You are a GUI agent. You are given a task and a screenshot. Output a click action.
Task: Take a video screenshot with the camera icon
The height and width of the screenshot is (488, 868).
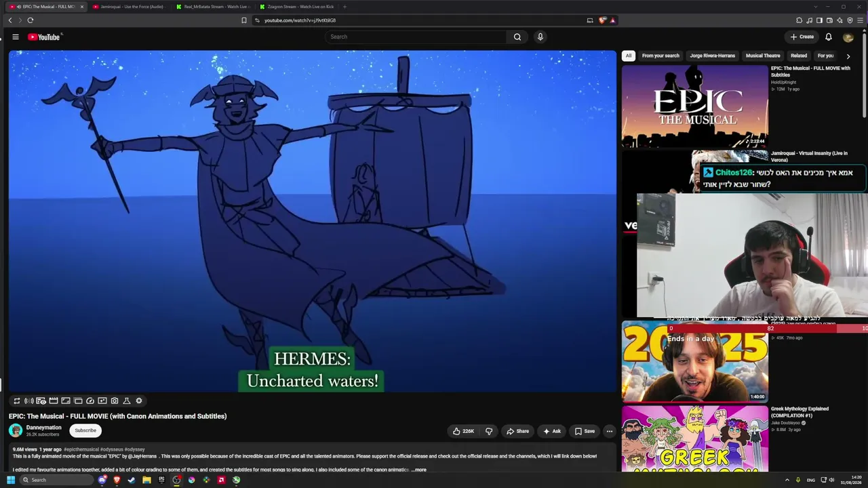pos(115,401)
